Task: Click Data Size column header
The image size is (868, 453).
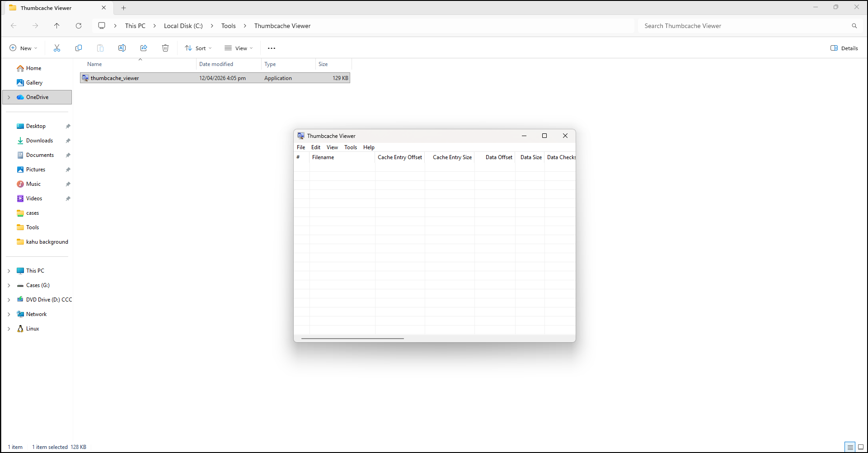Action: [x=530, y=157]
